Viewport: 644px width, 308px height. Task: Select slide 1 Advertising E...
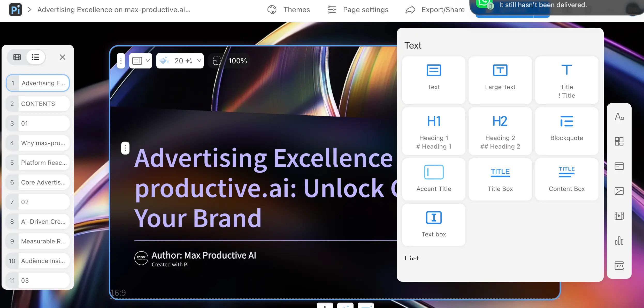(38, 83)
